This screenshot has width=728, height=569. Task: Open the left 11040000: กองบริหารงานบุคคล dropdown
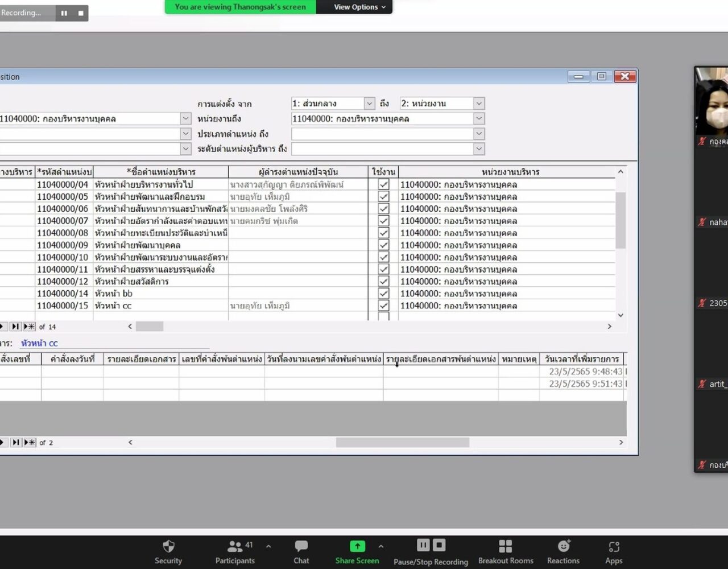click(x=185, y=118)
